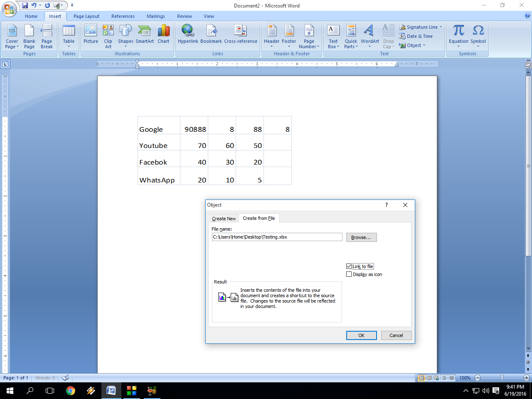Insert a Cover Page
This screenshot has width=532, height=399.
(x=12, y=37)
